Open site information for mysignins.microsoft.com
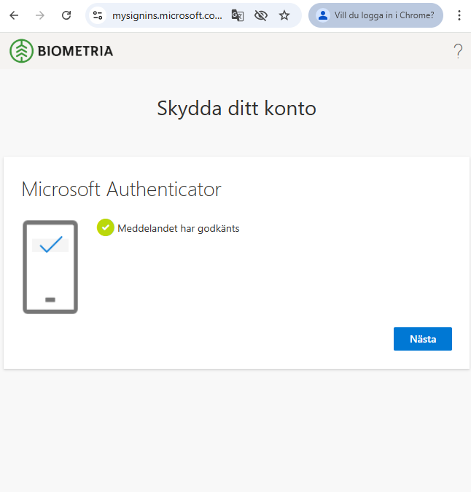Image resolution: width=472 pixels, height=492 pixels. (x=97, y=15)
